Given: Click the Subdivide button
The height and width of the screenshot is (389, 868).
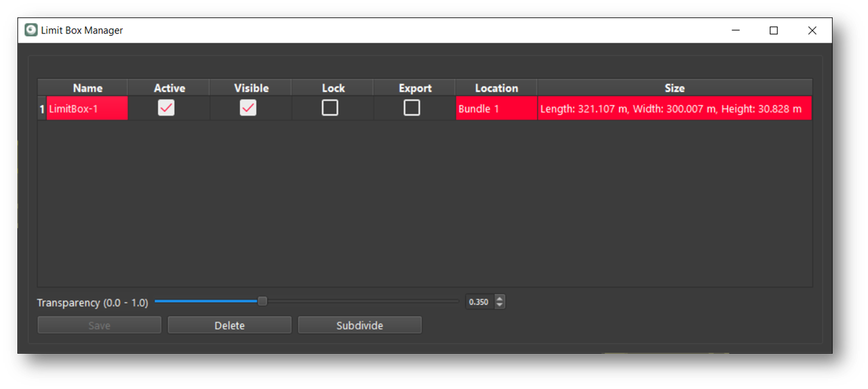Looking at the screenshot, I should point(359,325).
